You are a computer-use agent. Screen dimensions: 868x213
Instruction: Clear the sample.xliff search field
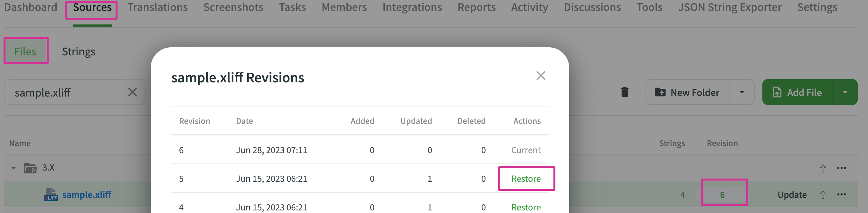[x=132, y=92]
